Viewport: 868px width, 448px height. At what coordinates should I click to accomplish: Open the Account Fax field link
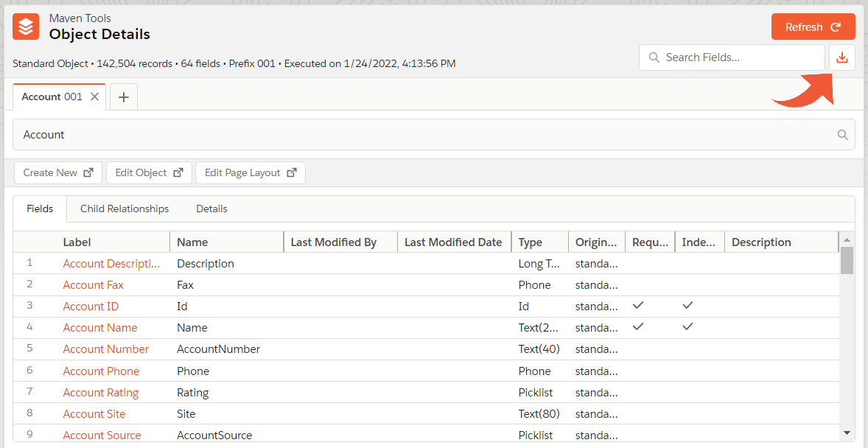93,285
